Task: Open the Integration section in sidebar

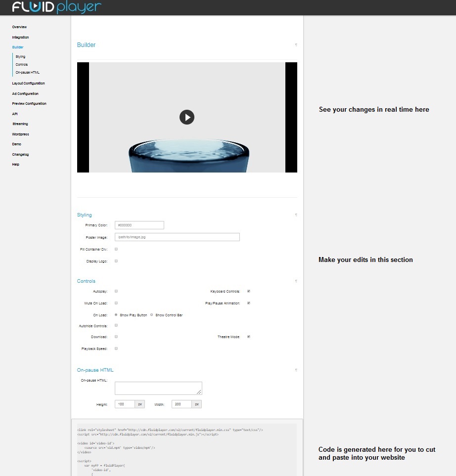Action: tap(20, 38)
